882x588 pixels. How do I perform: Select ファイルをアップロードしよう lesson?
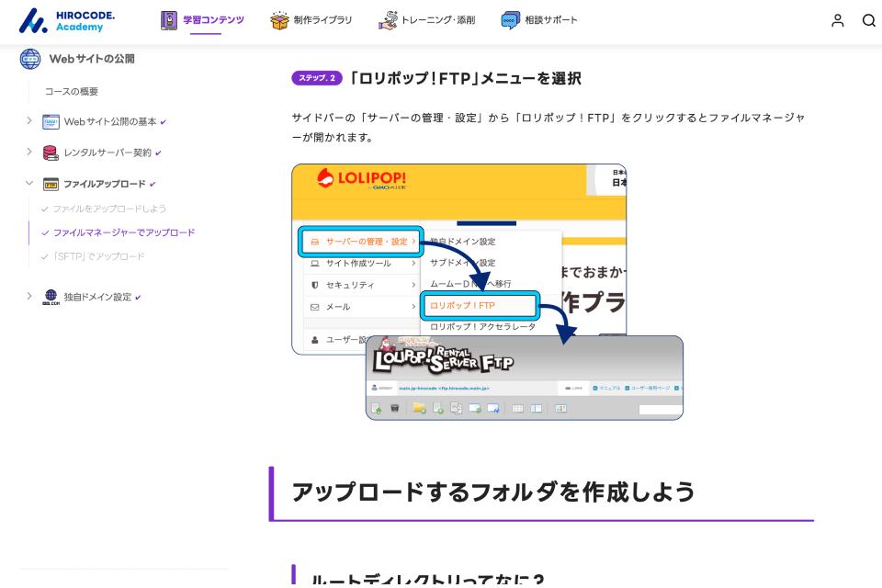(109, 209)
